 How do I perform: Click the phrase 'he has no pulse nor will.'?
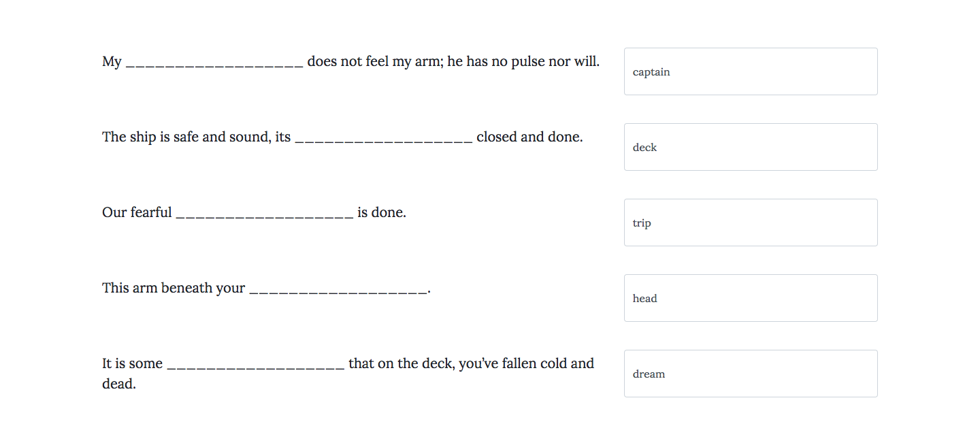tap(523, 62)
